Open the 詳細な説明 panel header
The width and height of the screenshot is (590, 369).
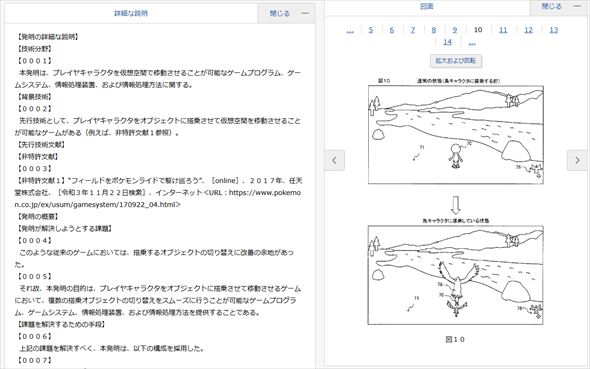pyautogui.click(x=131, y=14)
